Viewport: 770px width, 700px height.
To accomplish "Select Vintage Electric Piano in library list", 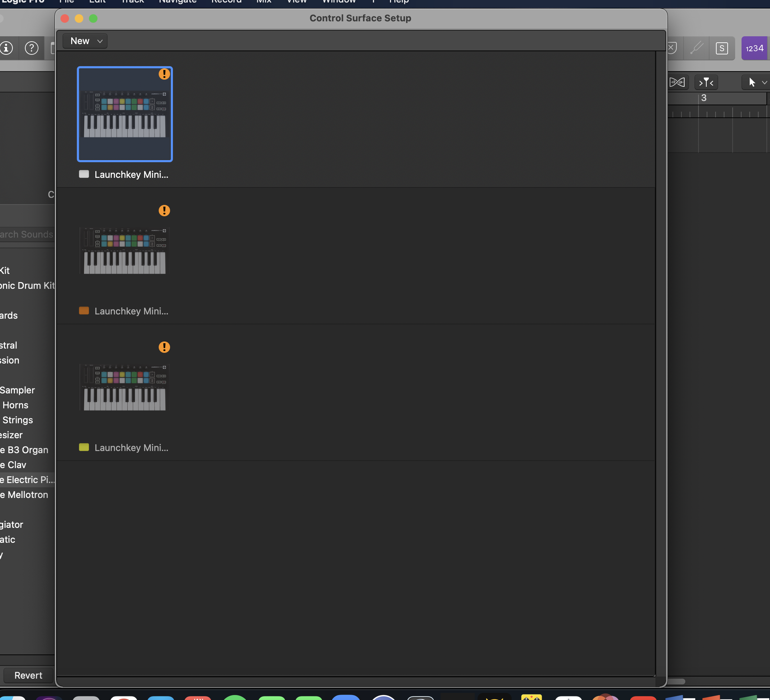I will coord(27,480).
